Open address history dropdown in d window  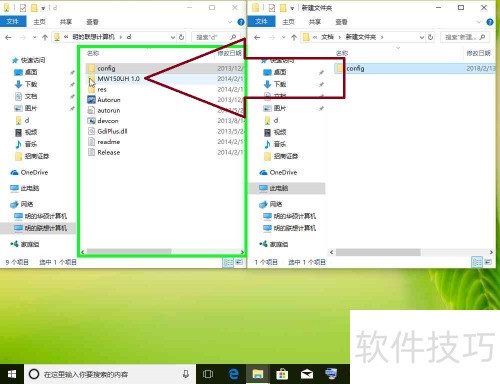click(x=173, y=37)
